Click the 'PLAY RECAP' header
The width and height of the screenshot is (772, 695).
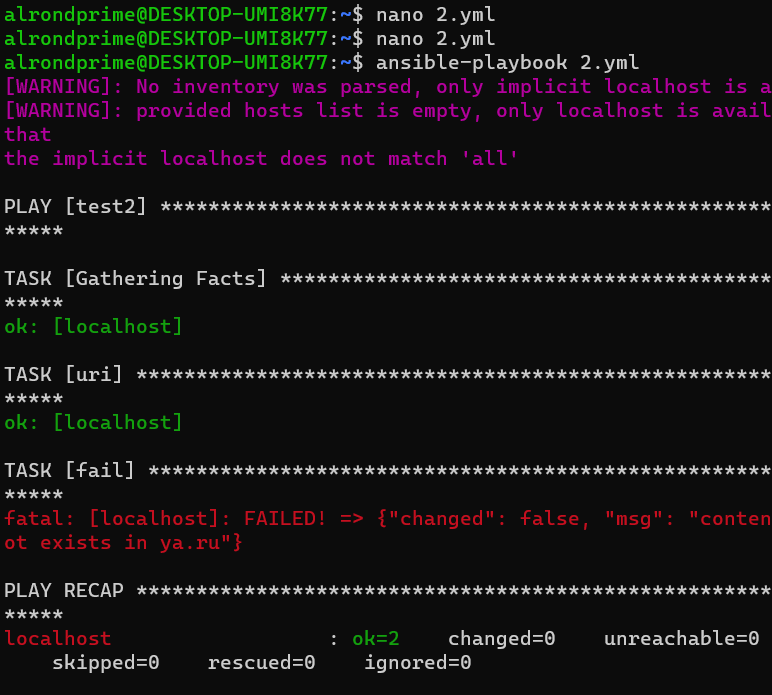[64, 591]
